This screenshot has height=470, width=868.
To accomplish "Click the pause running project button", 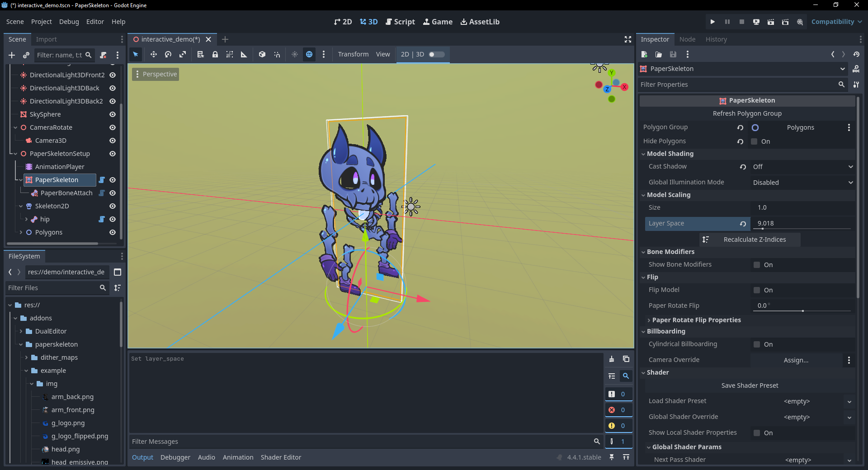I will pos(727,22).
